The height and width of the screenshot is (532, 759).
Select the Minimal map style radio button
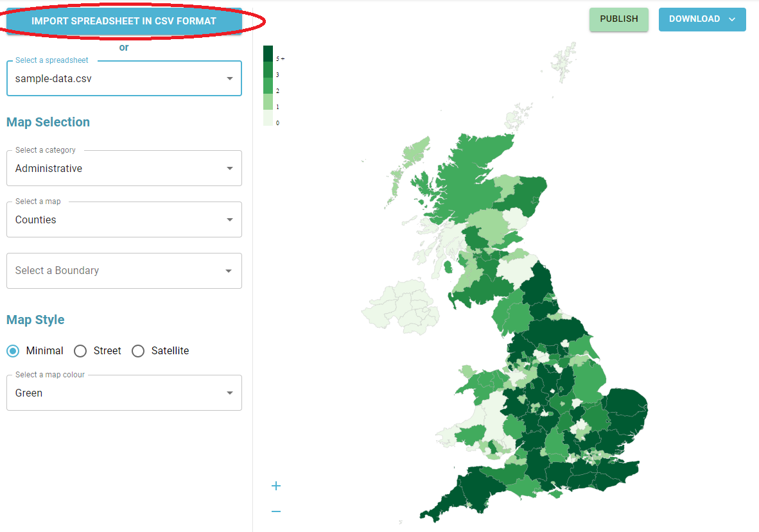tap(13, 351)
